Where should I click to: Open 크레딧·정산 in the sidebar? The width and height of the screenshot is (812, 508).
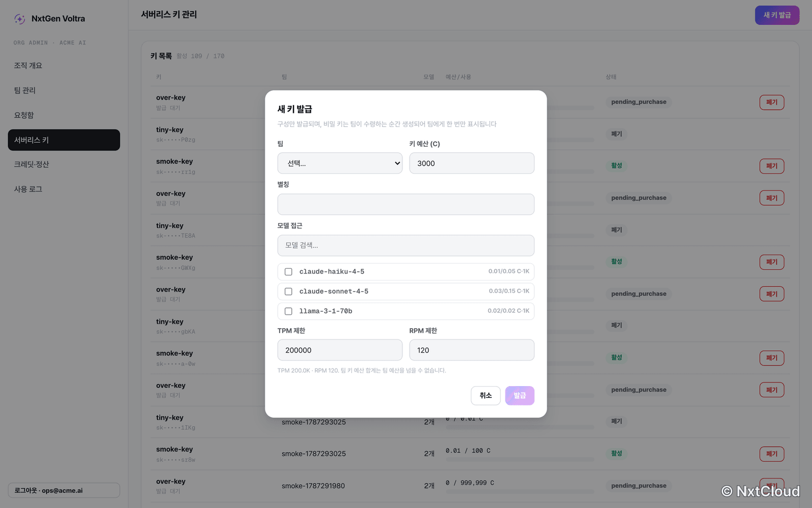[64, 164]
